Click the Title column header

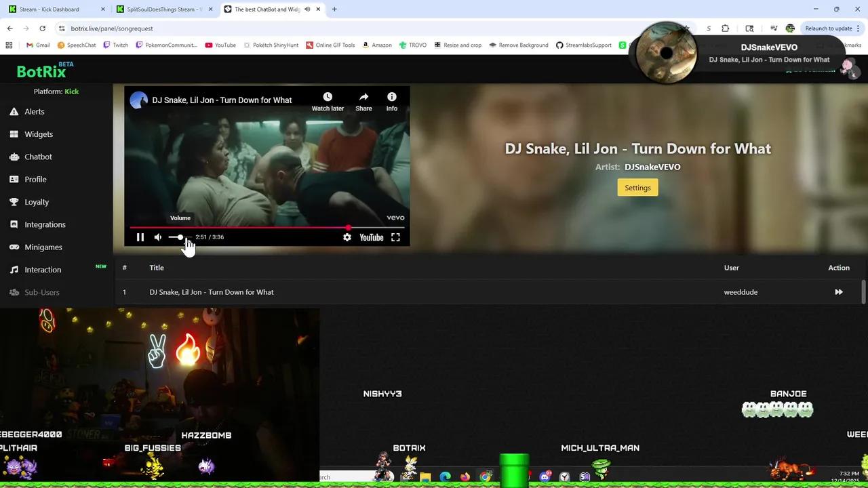point(157,268)
